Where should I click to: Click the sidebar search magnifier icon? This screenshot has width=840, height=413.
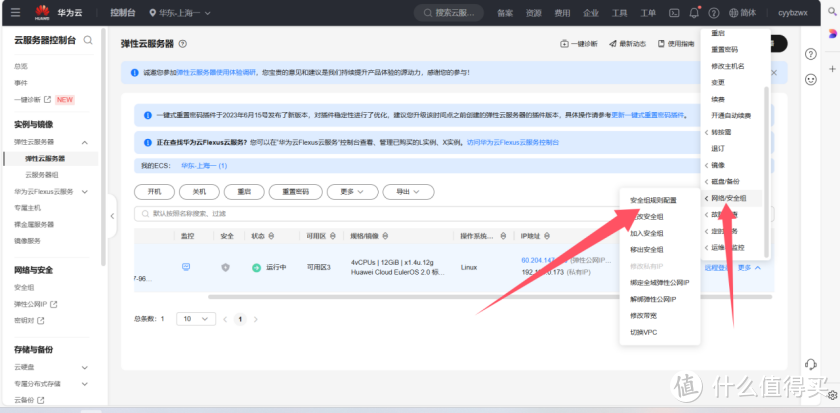pyautogui.click(x=89, y=40)
